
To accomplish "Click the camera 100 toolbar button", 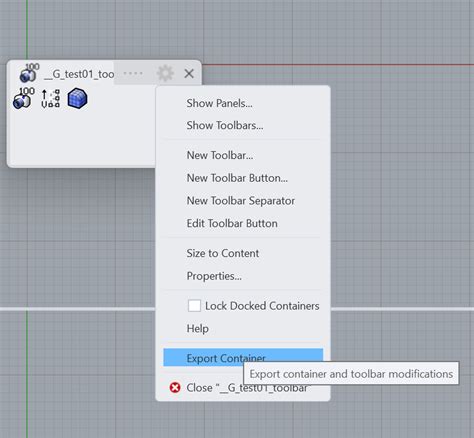I will coord(23,98).
